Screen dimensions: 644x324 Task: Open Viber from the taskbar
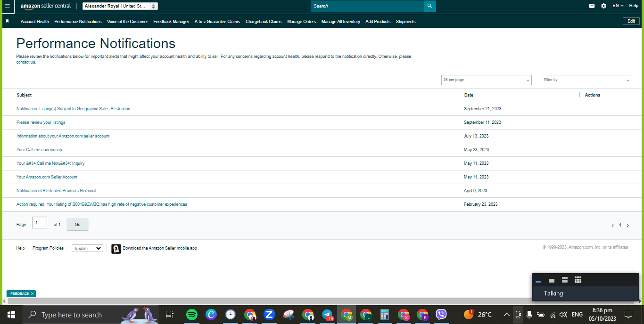coord(441,315)
